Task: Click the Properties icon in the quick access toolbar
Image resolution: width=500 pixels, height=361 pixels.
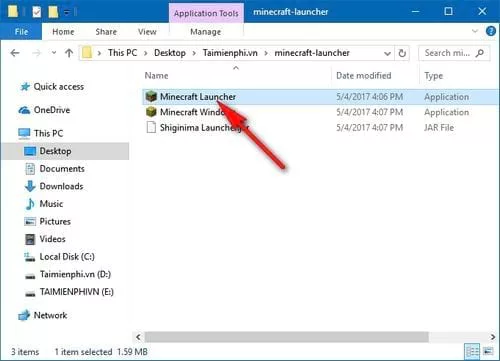Action: 37,12
